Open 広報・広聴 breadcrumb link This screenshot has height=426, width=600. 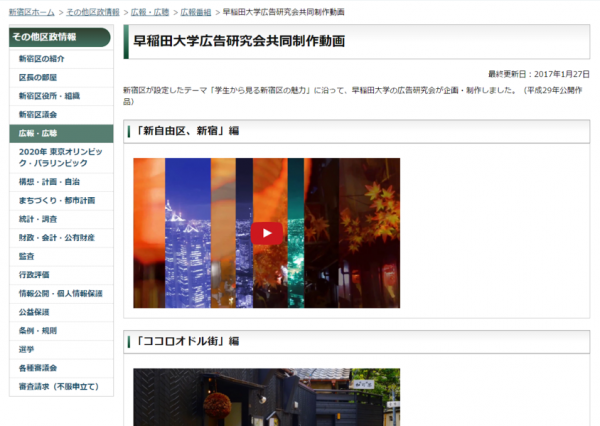(x=150, y=12)
